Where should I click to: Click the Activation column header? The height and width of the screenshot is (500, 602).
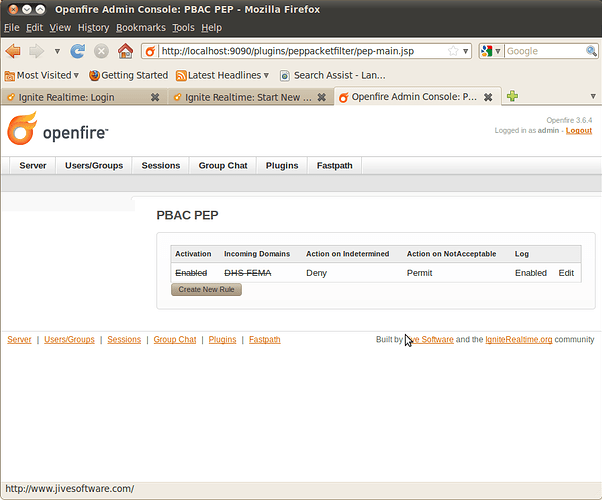(x=193, y=254)
